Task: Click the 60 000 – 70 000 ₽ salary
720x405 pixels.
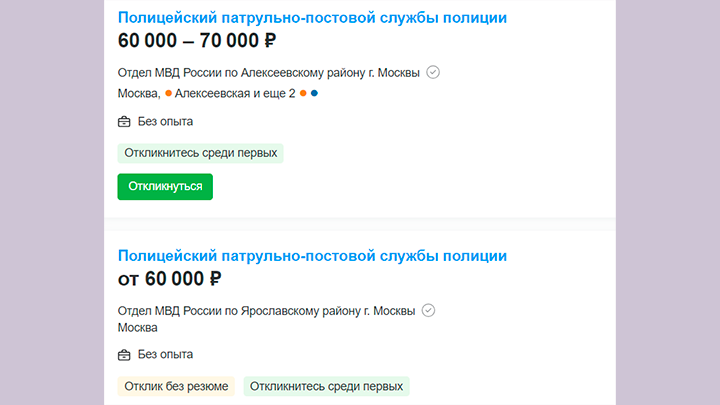Action: tap(197, 40)
